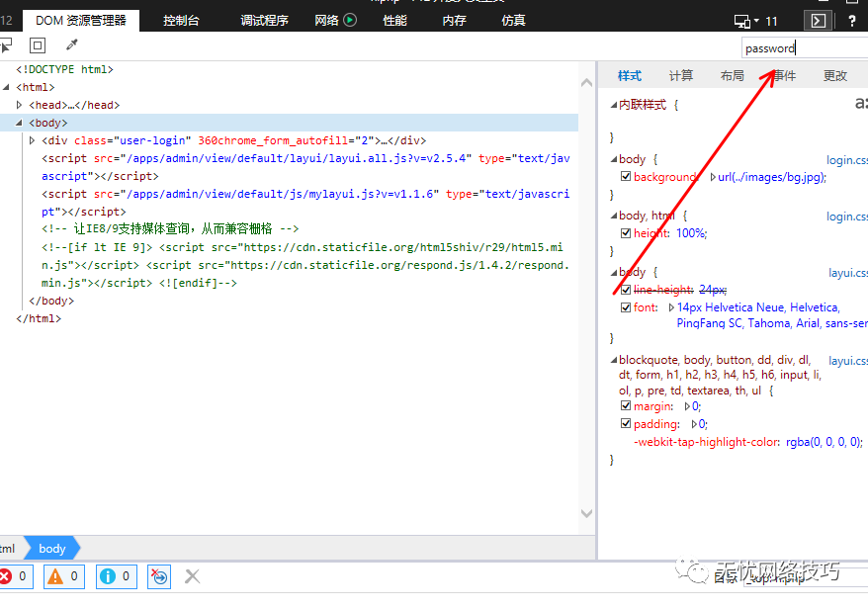Open the 控制台 console tab
Screen dimensions: 868x609
(x=181, y=21)
